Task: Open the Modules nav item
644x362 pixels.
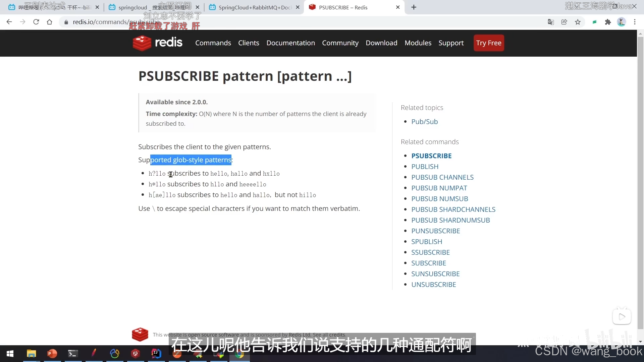Action: (x=418, y=43)
